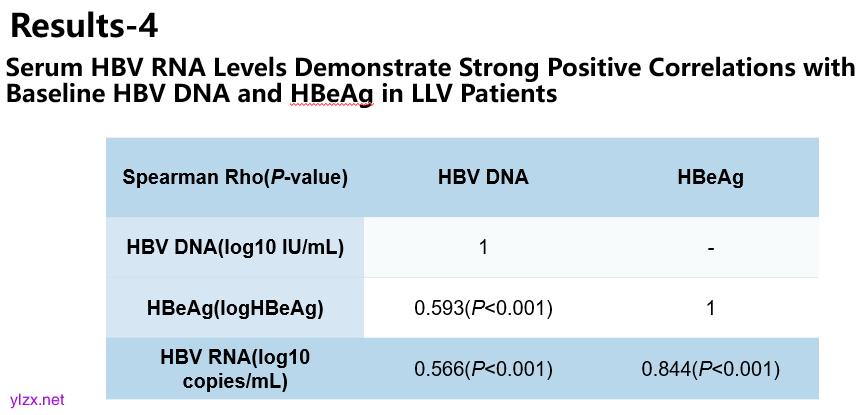Select the "HBV DNA(log10 IU/mL)" row label
Image resolution: width=868 pixels, height=415 pixels.
[x=235, y=247]
